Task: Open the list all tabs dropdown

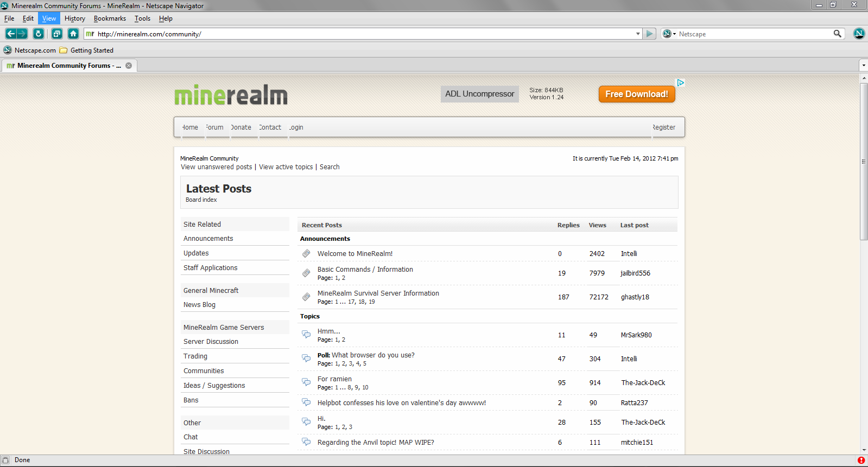Action: (x=863, y=66)
